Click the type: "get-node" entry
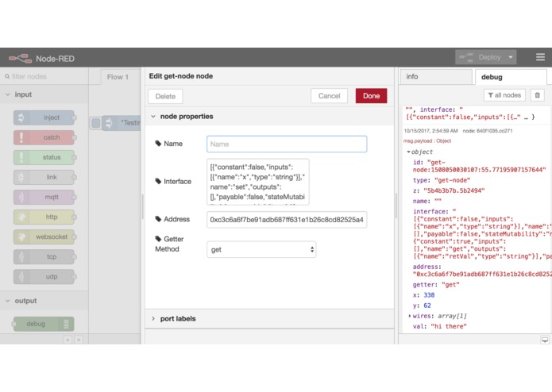Screen dimensions: 552x392 pyautogui.click(x=442, y=180)
